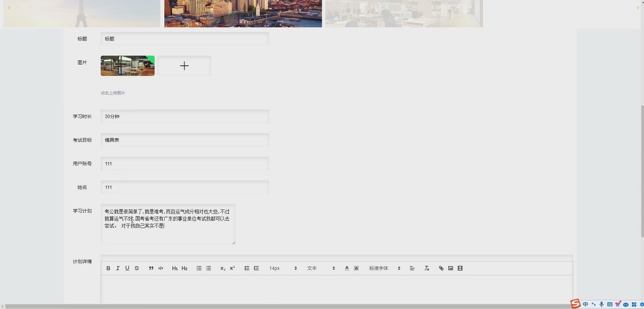Apply subscript formatting

[x=223, y=268]
